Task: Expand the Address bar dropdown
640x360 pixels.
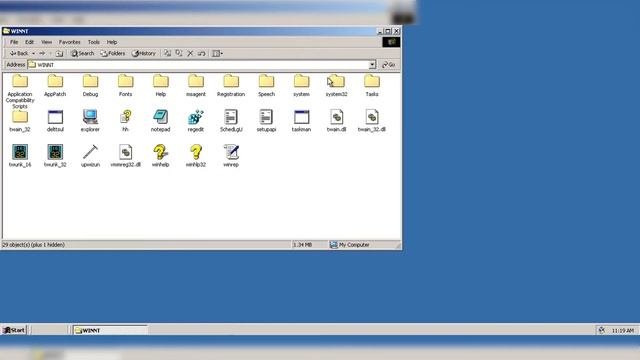Action: pos(372,65)
